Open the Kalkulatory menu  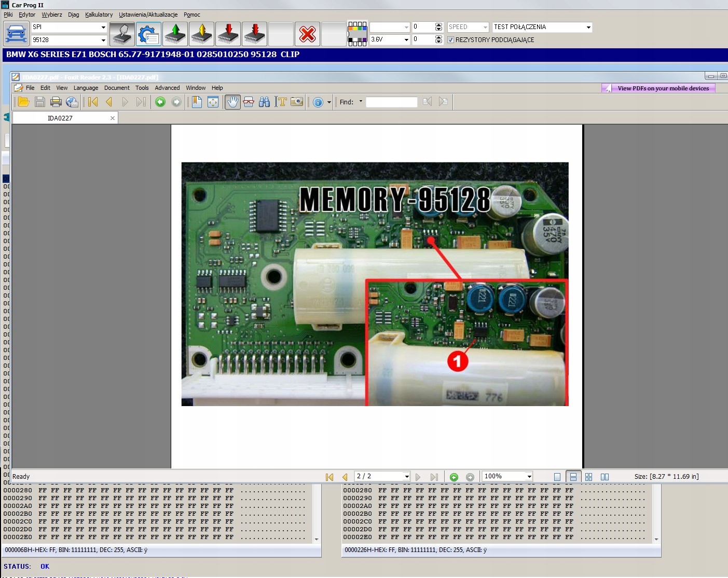(x=99, y=15)
